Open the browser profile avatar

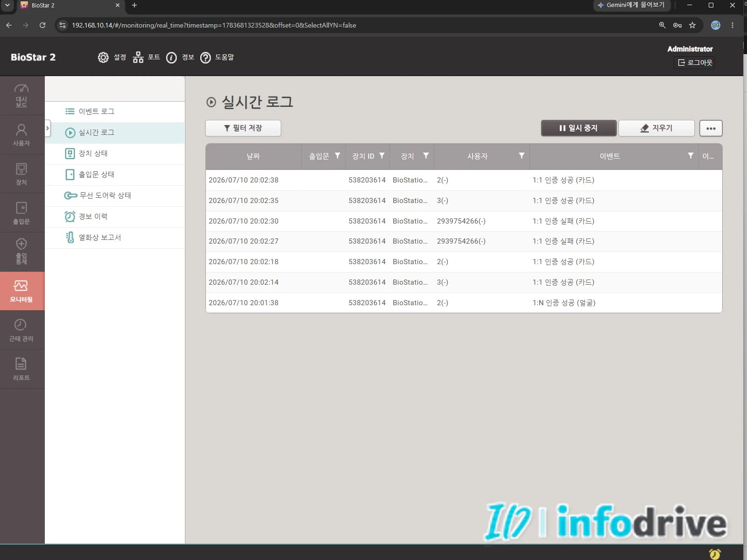coord(716,25)
